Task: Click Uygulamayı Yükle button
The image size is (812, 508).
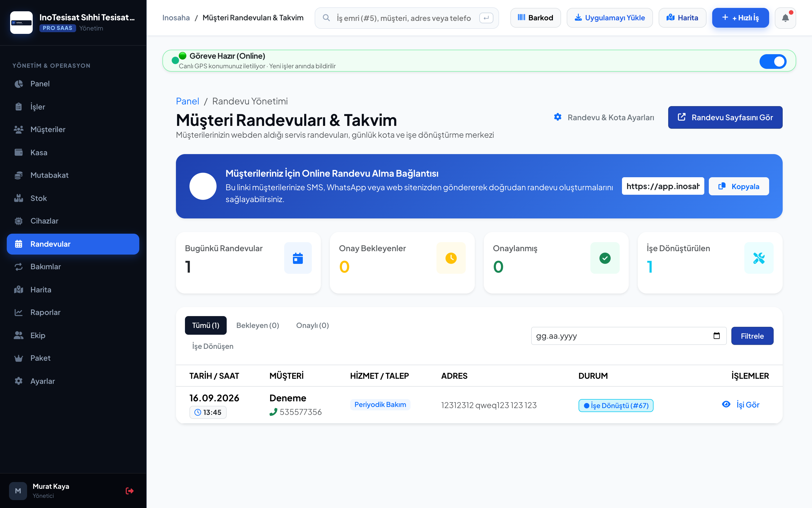Action: click(610, 18)
